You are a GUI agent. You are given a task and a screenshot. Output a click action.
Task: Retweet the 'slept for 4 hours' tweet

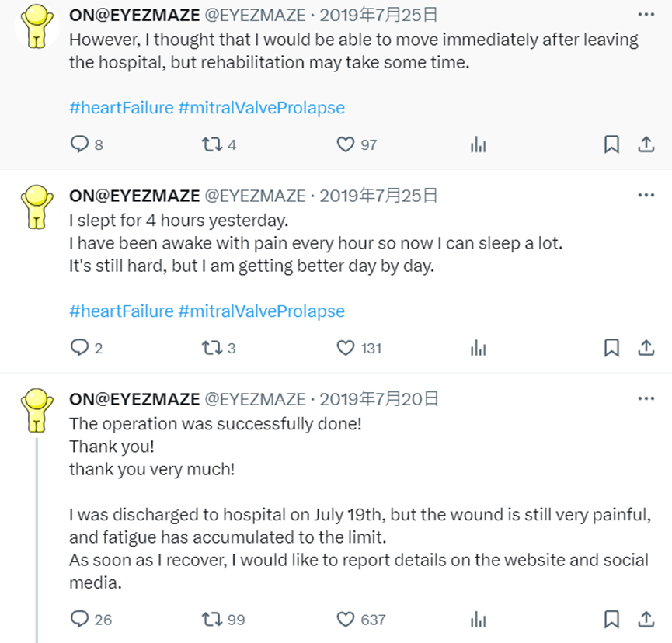pyautogui.click(x=211, y=348)
